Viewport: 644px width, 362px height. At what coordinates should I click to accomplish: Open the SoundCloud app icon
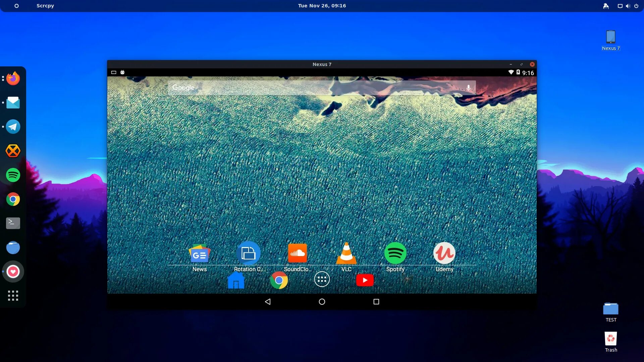[x=297, y=254]
